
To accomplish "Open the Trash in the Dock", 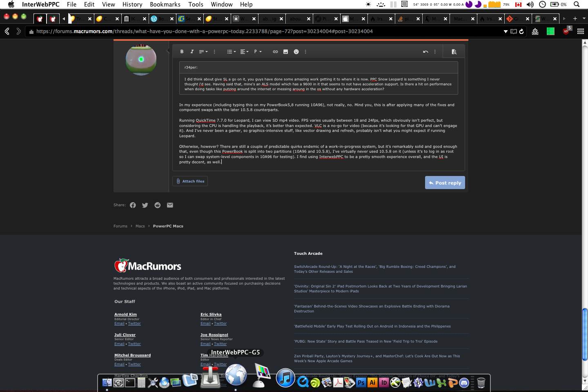I will pyautogui.click(x=481, y=383).
